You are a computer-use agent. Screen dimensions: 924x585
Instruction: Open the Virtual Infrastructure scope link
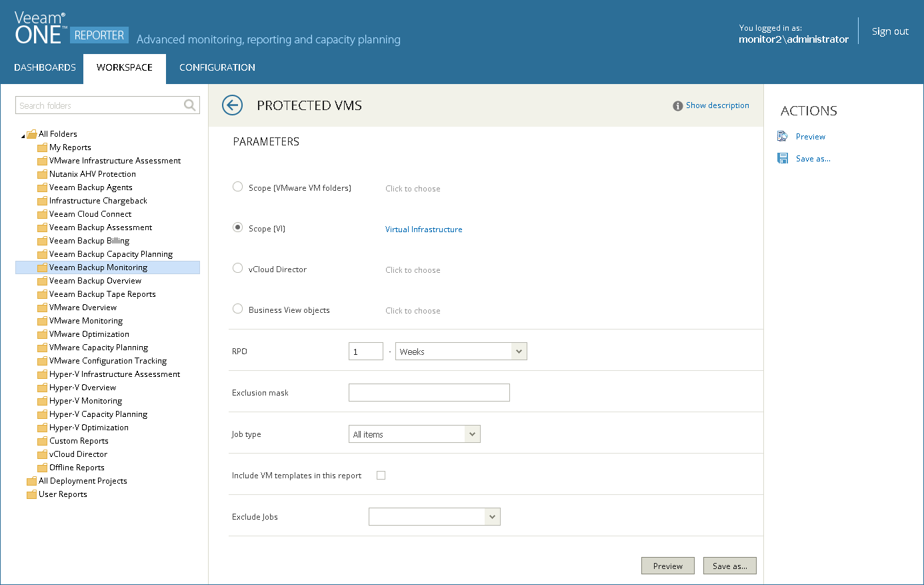423,229
